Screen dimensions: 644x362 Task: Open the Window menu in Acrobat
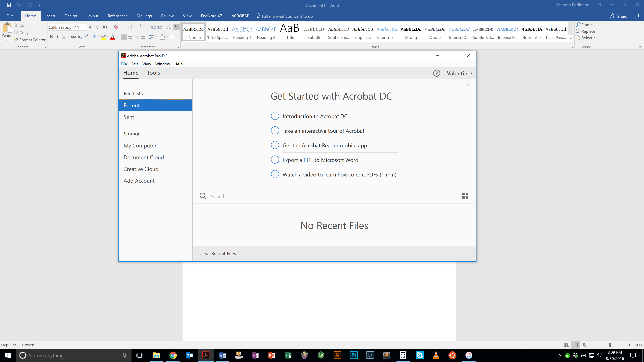point(162,64)
